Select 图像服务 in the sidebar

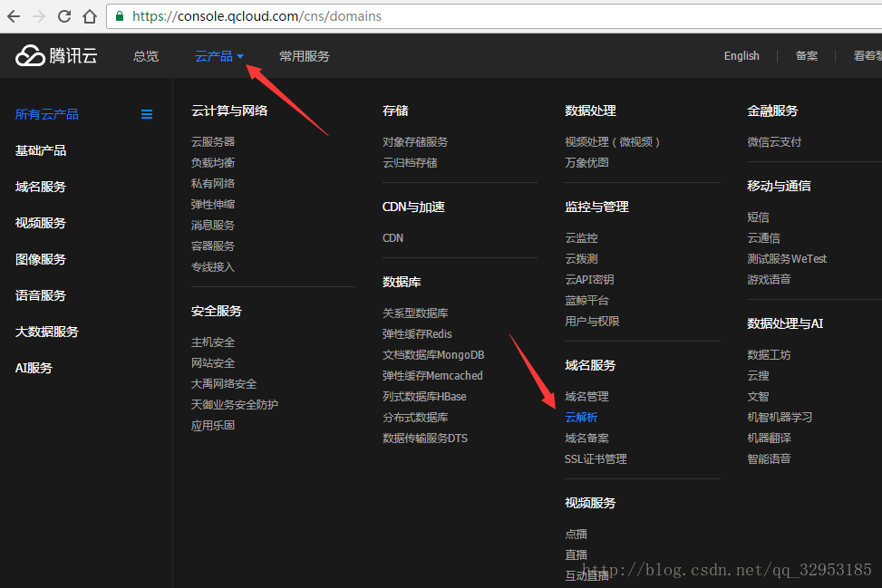pyautogui.click(x=41, y=259)
